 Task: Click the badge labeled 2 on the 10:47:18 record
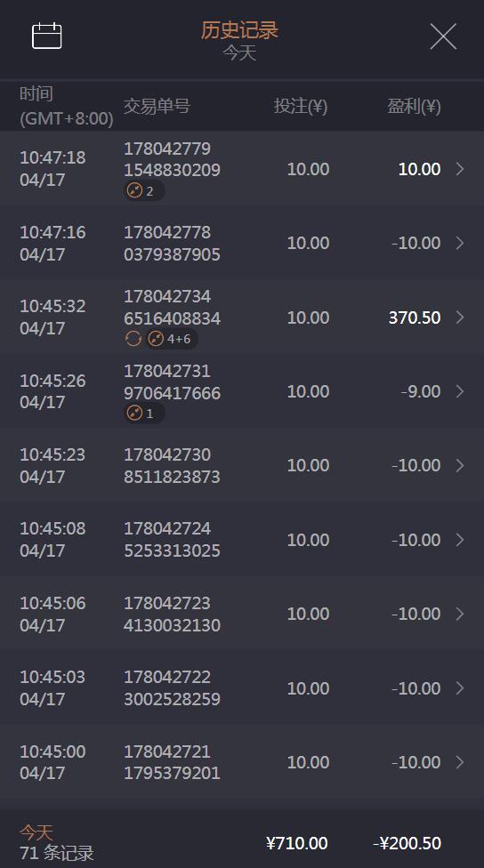[144, 191]
